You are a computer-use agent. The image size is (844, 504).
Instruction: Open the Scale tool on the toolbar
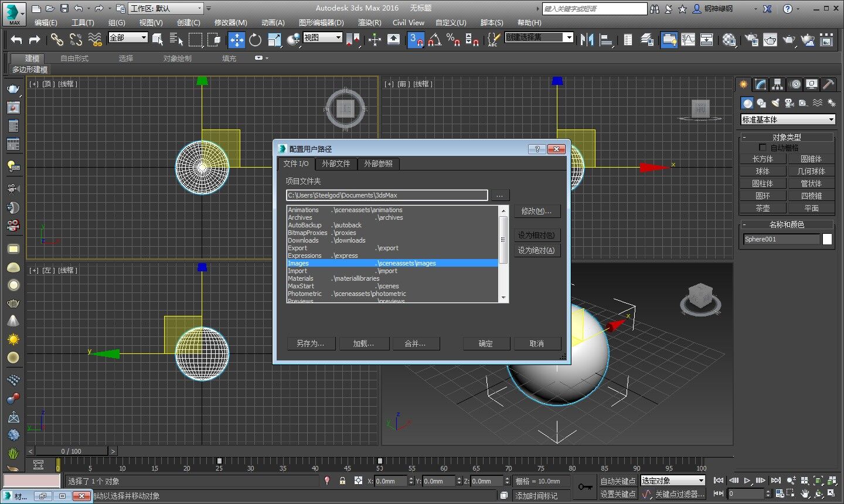coord(274,39)
